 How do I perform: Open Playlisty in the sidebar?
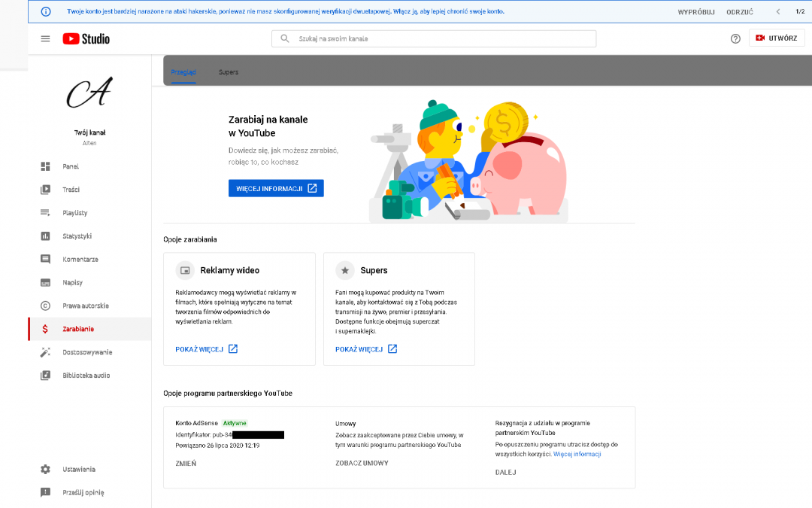(74, 213)
